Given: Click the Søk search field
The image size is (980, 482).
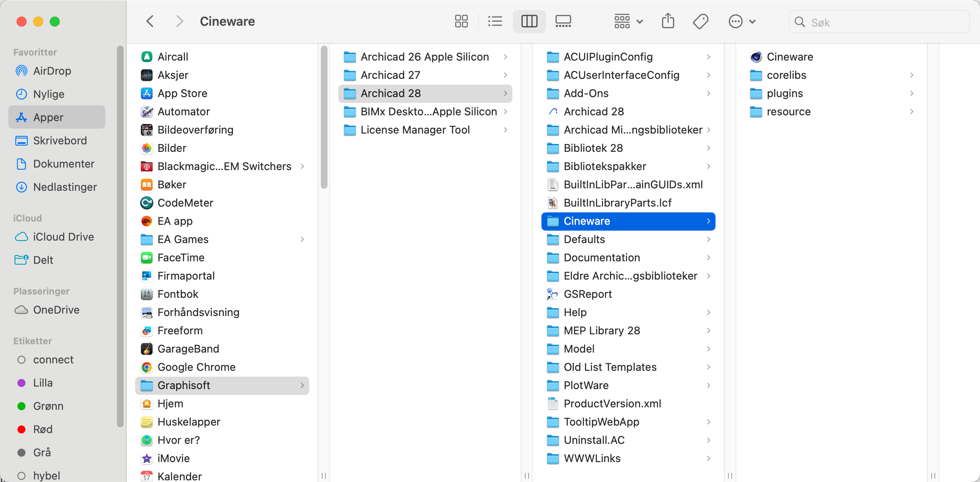Looking at the screenshot, I should point(879,22).
